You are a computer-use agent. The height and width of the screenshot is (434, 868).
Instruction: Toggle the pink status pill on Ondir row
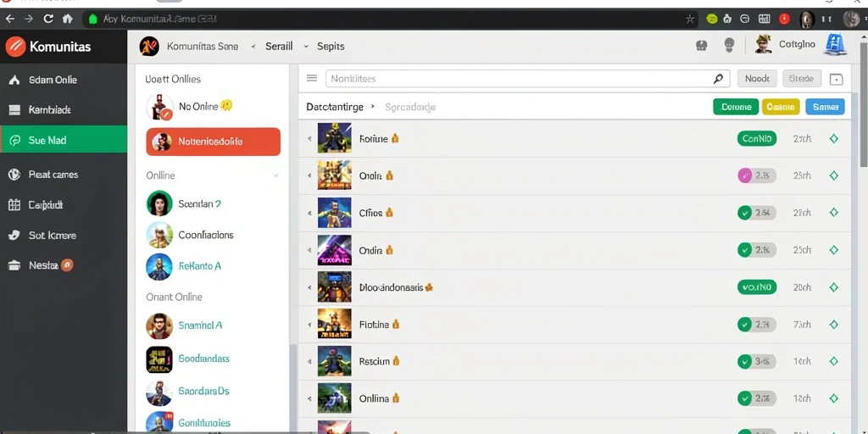(x=756, y=175)
